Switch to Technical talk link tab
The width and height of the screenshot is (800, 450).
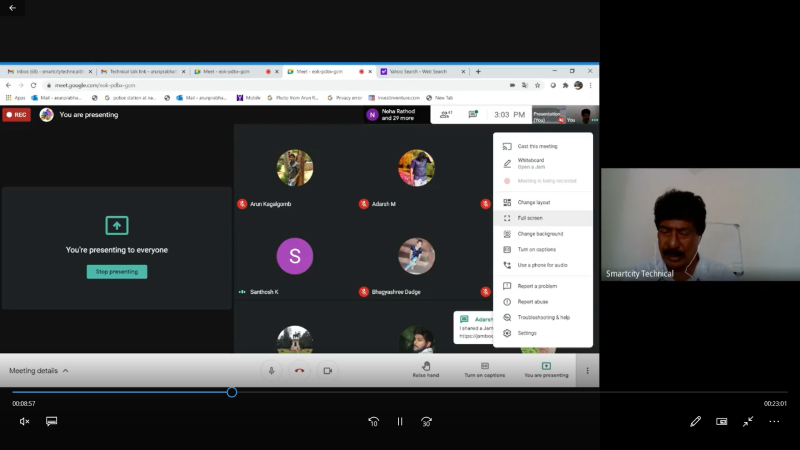coord(142,71)
